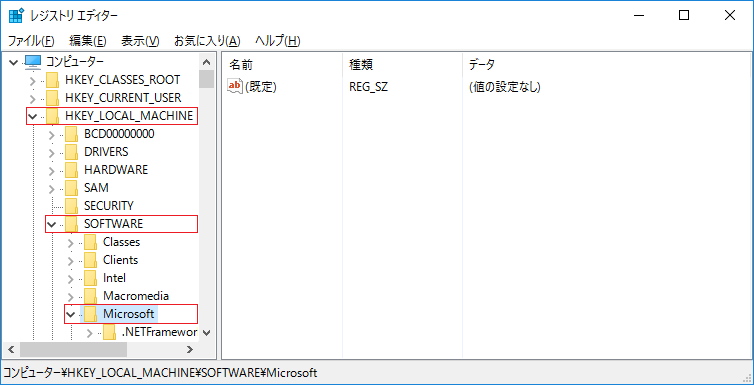Viewport: 754px width, 385px height.
Task: Expand the SAM key chevron
Action: coord(52,188)
